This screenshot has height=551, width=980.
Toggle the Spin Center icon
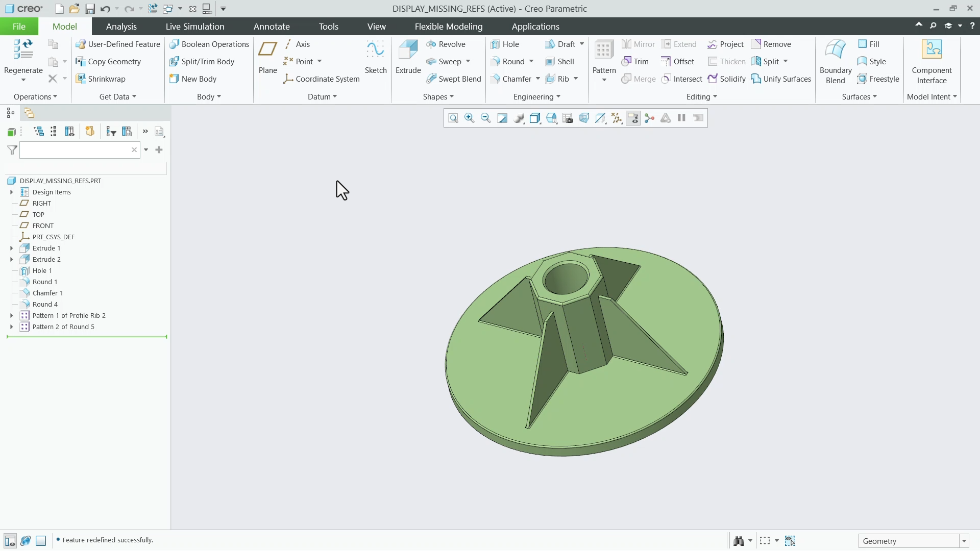pyautogui.click(x=649, y=118)
